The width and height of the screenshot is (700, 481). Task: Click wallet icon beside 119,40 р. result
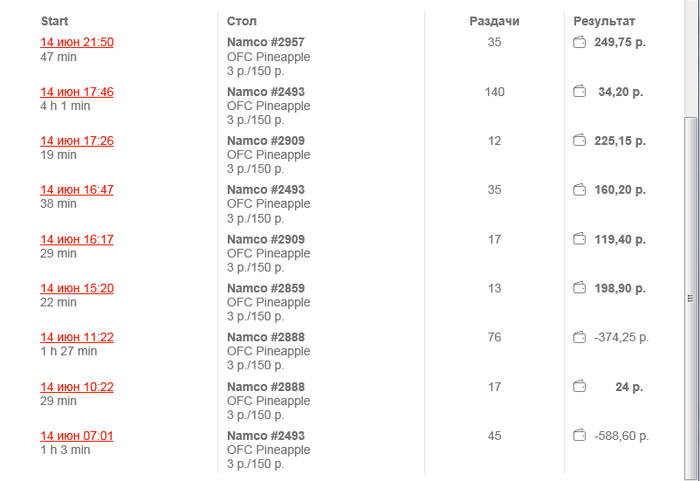click(579, 239)
